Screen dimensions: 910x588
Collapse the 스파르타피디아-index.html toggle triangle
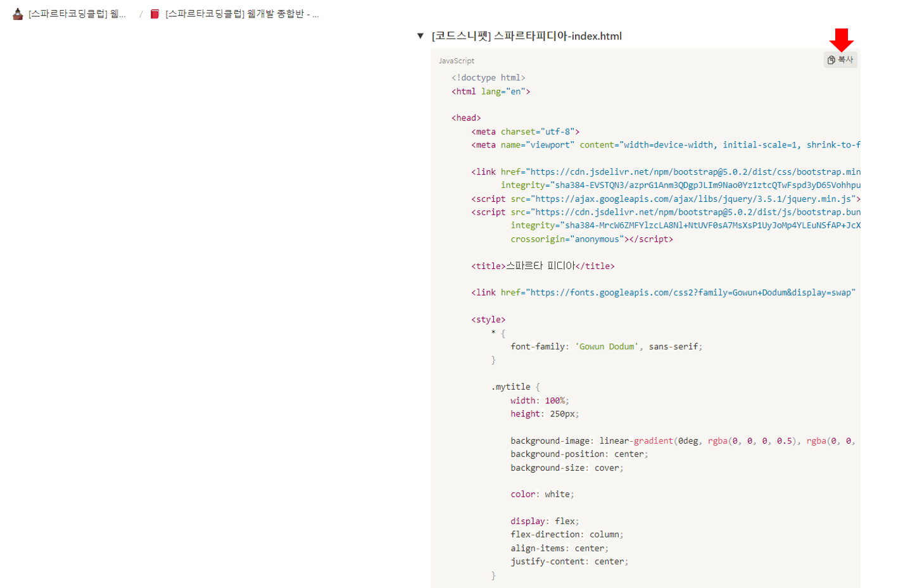point(420,36)
